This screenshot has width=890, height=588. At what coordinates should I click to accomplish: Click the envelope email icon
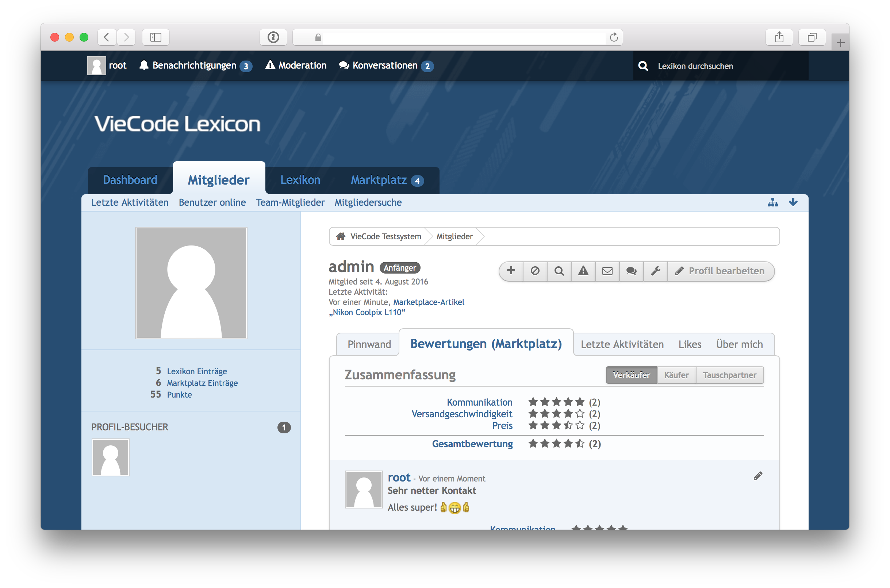[x=607, y=271]
